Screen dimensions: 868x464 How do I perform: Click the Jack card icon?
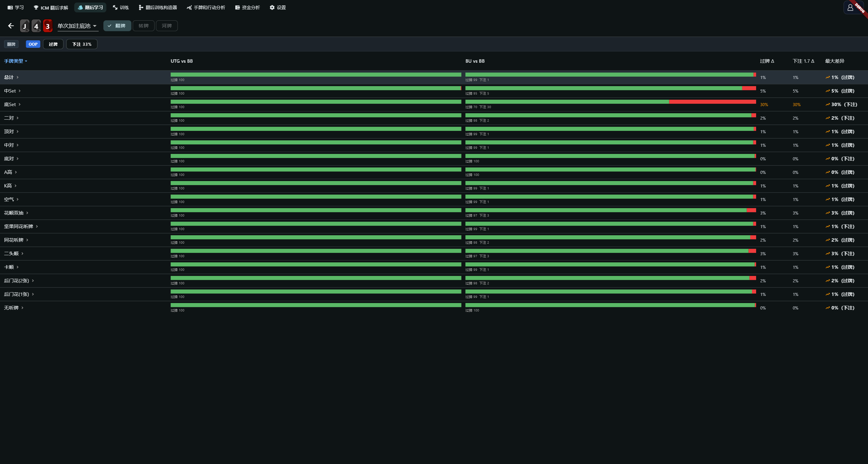pyautogui.click(x=24, y=26)
